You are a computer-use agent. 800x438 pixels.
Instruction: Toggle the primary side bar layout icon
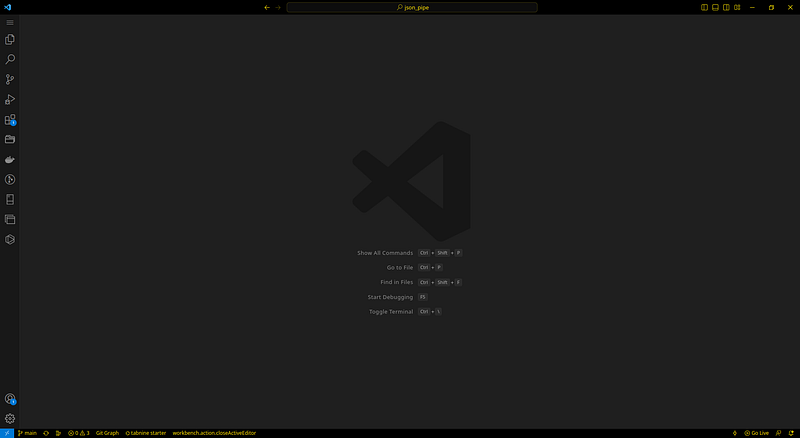704,7
